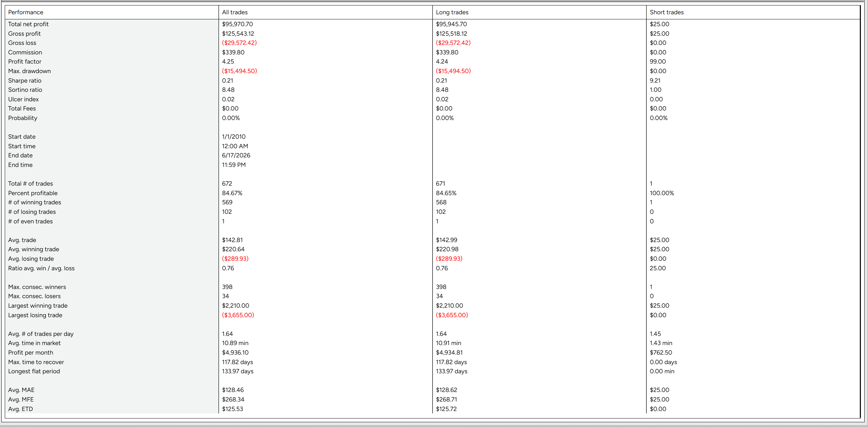The width and height of the screenshot is (868, 427).
Task: Click the Largest losing trade label
Action: (35, 315)
